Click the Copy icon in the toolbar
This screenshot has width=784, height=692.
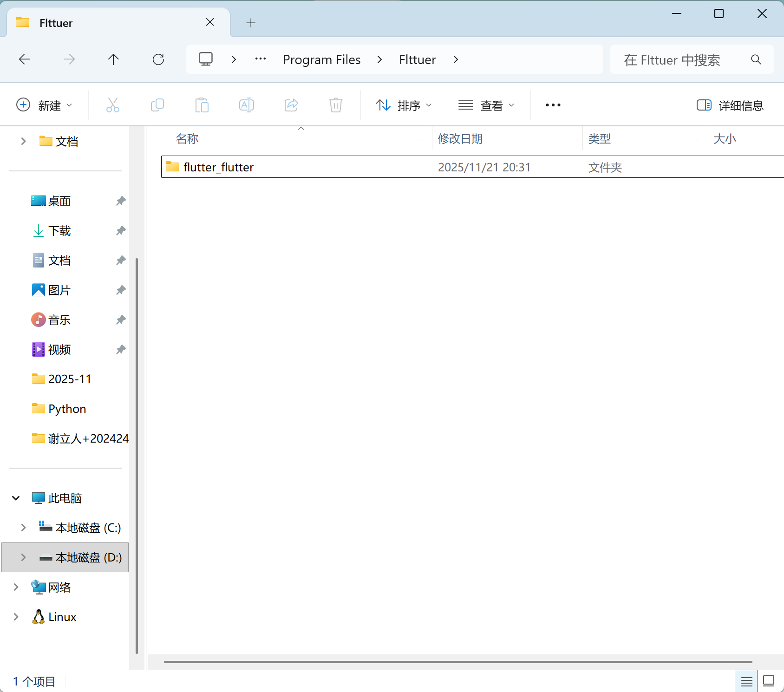(x=157, y=105)
